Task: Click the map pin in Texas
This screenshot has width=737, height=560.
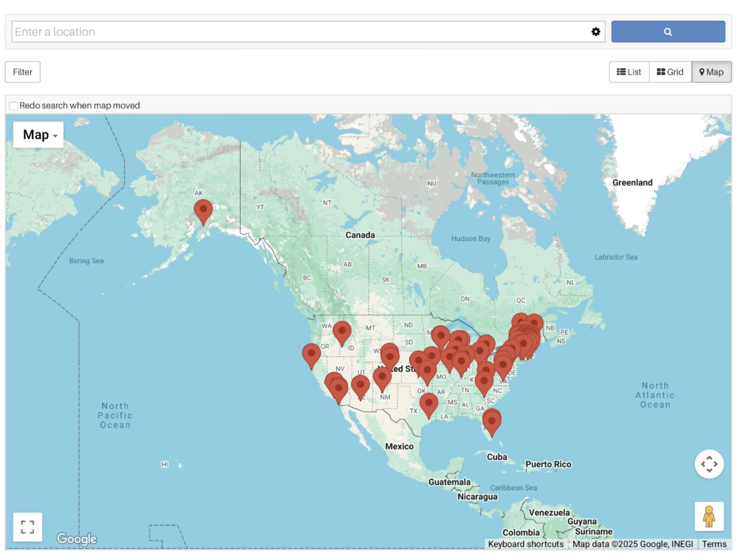Action: pyautogui.click(x=429, y=405)
